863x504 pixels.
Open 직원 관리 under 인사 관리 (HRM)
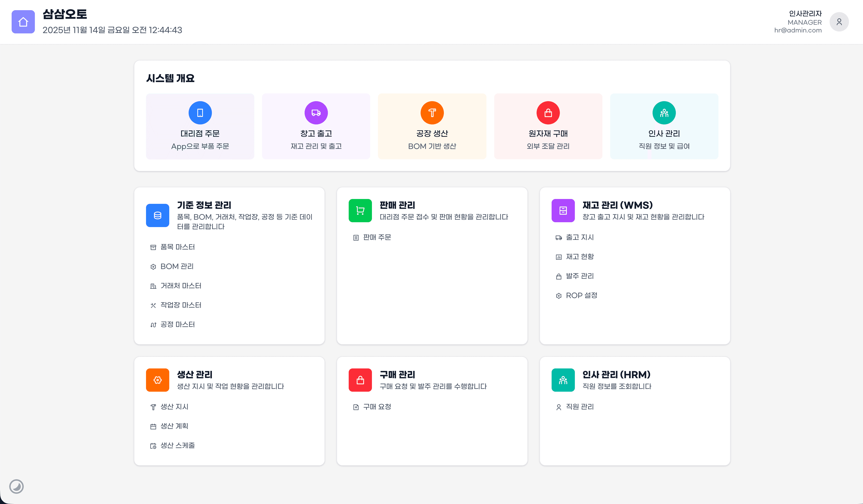coord(579,406)
